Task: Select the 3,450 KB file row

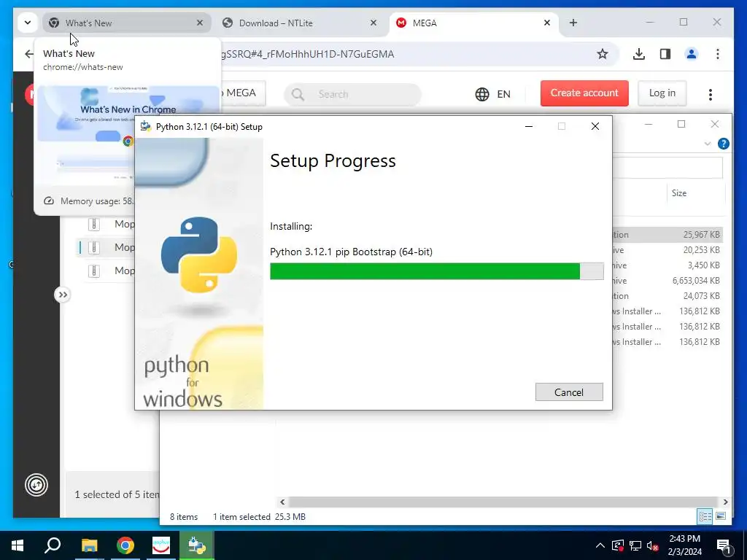Action: tap(667, 265)
